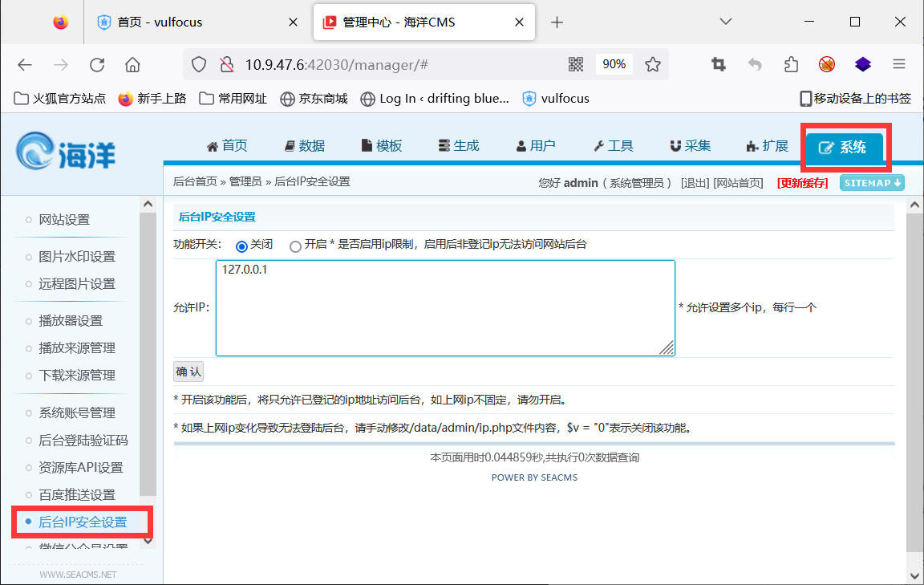The height and width of the screenshot is (585, 924).
Task: Open the Log In drifting blue bookmark
Action: click(435, 99)
